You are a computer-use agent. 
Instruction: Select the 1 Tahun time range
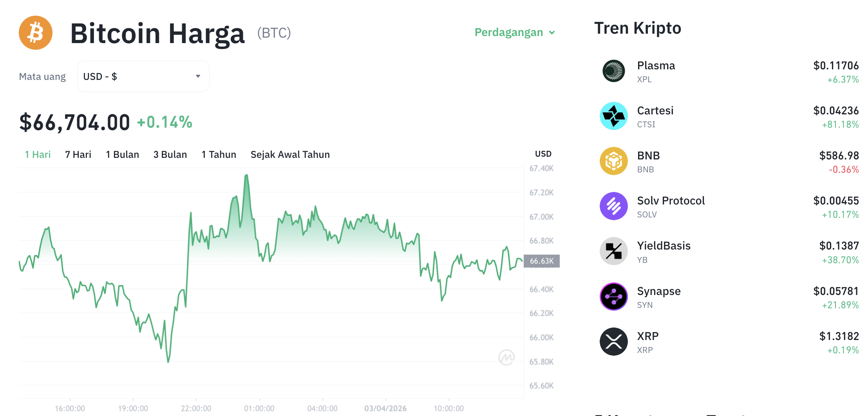219,154
